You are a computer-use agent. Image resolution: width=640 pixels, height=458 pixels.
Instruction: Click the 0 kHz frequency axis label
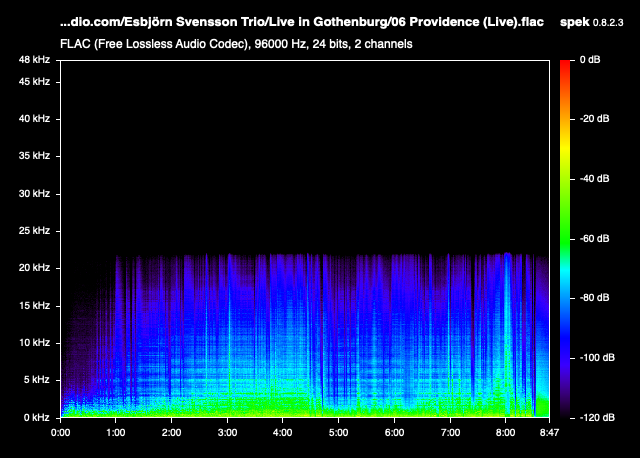point(37,418)
